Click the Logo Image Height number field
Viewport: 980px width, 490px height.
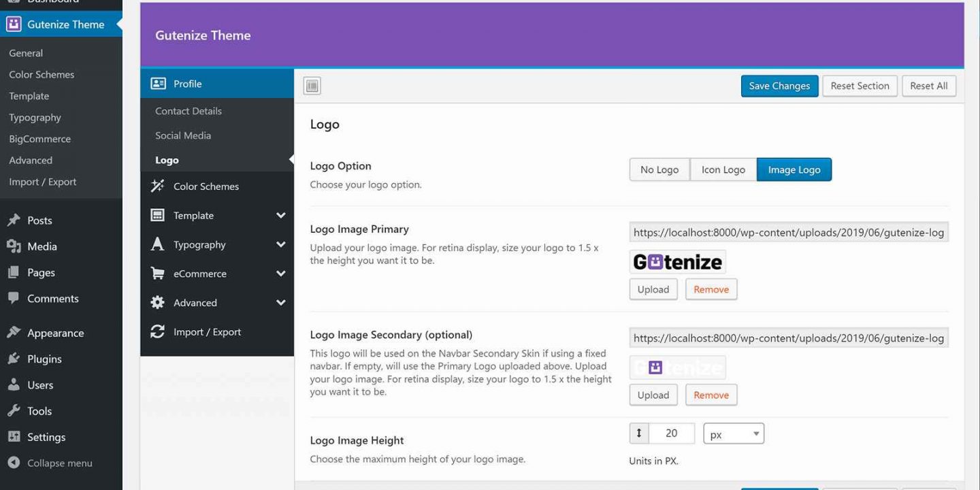671,434
